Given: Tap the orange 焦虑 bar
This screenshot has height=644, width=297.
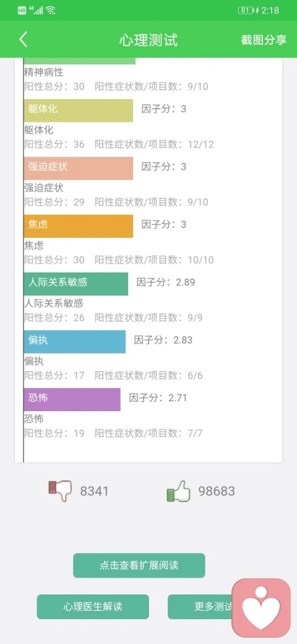Looking at the screenshot, I should point(79,226).
